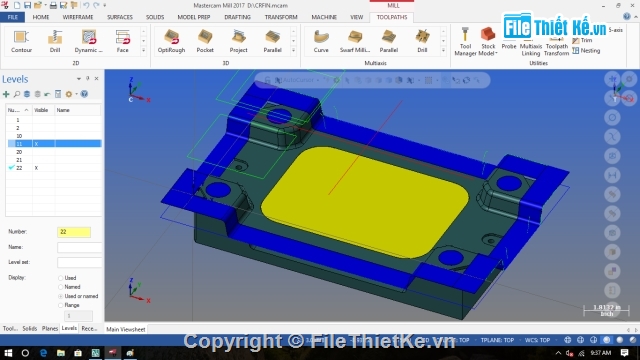This screenshot has height=360, width=640.
Task: Add a new level with plus icon
Action: (6, 94)
